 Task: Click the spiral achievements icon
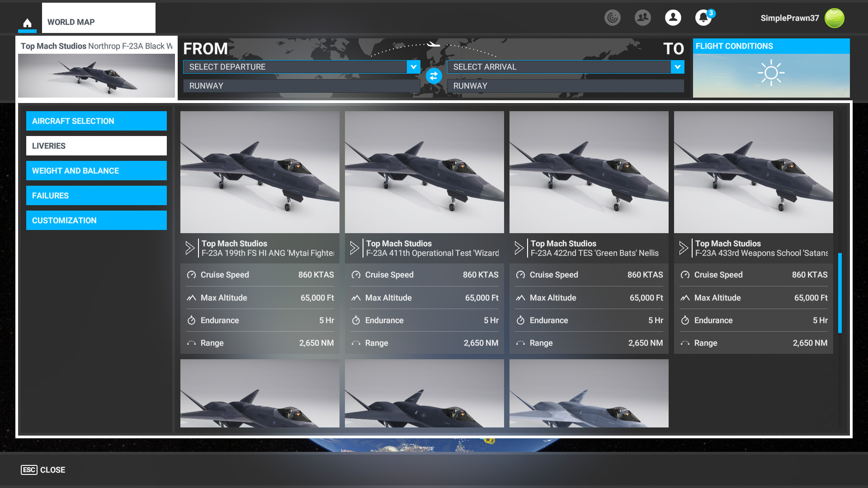tap(612, 18)
